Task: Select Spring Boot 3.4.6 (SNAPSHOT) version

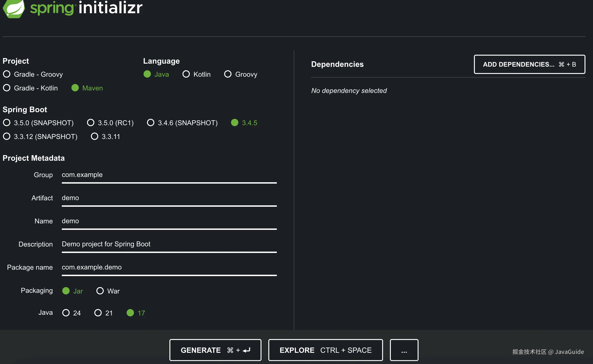Action: (x=151, y=123)
